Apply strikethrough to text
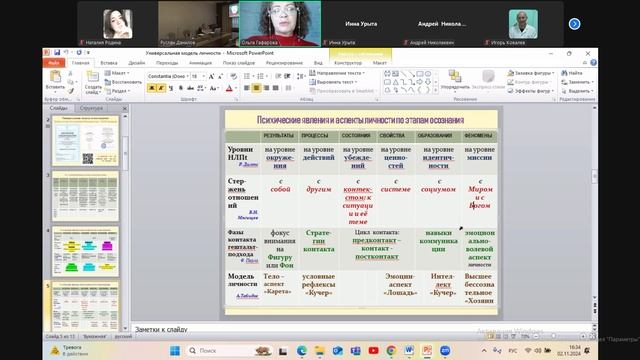The image size is (640, 360). click(x=191, y=88)
